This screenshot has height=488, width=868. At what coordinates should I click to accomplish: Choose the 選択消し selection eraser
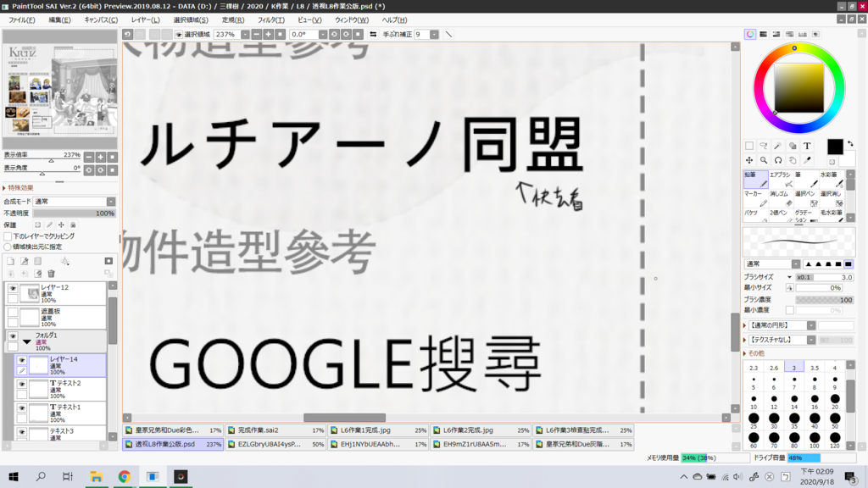tap(832, 198)
